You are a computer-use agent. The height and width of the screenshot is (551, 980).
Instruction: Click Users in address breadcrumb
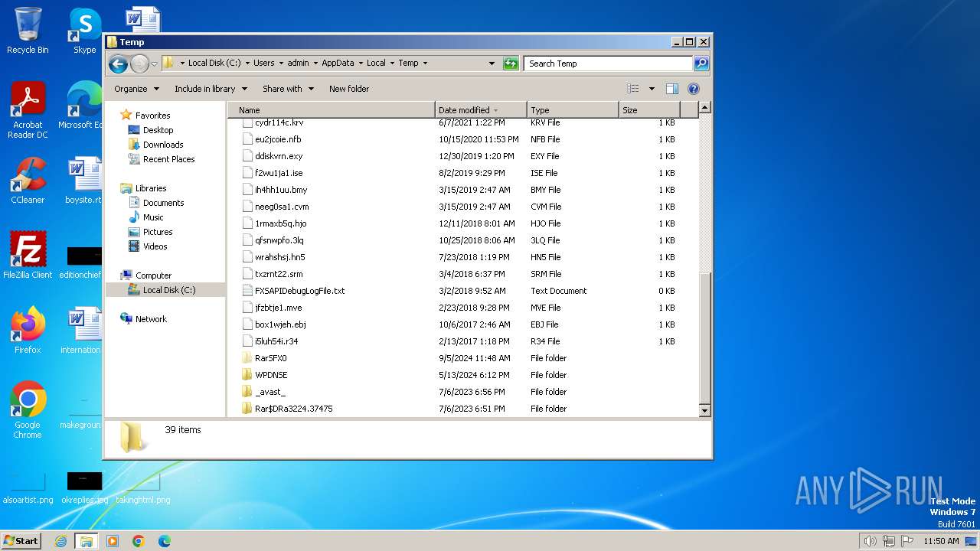[x=264, y=64]
